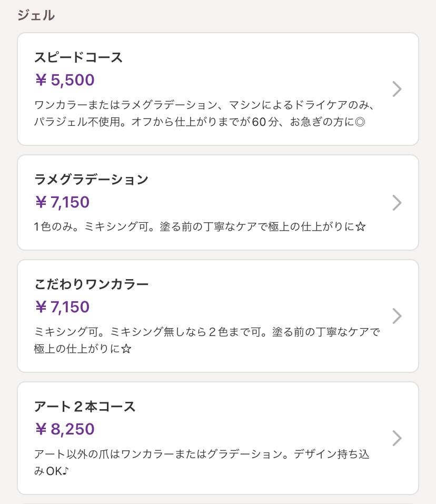Expand こだわりワンカラー using its right arrow
The image size is (436, 504).
398,316
